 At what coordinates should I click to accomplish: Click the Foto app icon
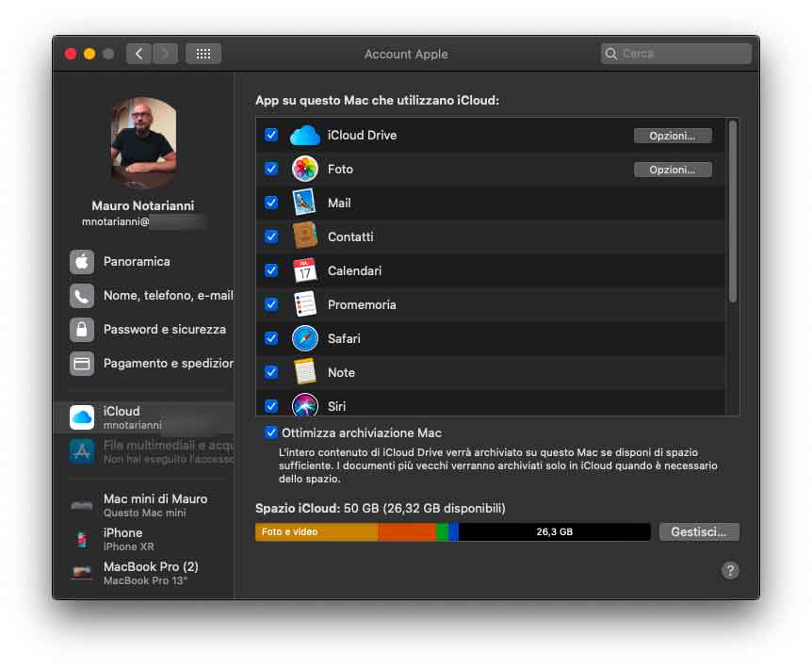pos(304,170)
